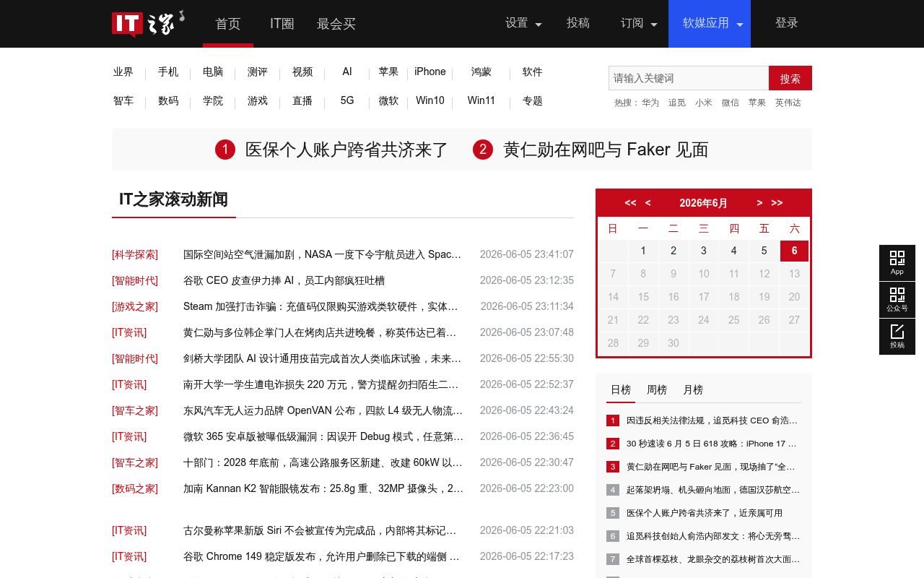Go to previous year with << arrow
Screen dimensions: 924x578
630,203
